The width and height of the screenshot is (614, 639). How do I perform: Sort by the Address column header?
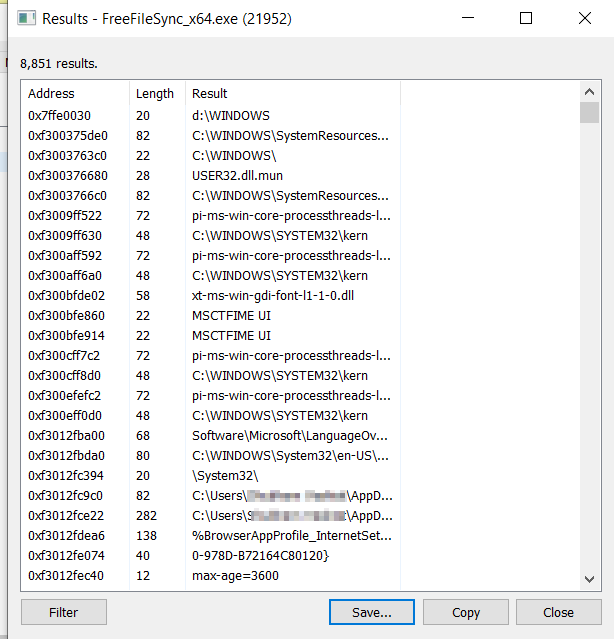(x=75, y=94)
